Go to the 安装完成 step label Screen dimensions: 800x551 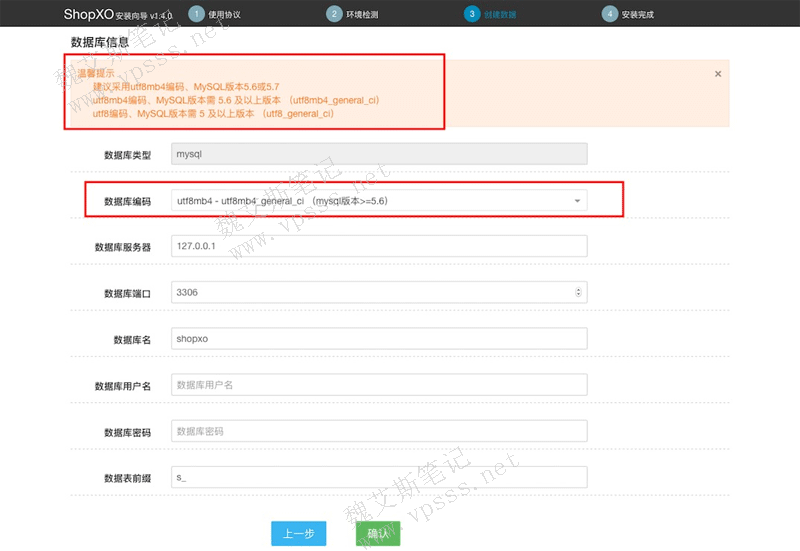pos(637,15)
